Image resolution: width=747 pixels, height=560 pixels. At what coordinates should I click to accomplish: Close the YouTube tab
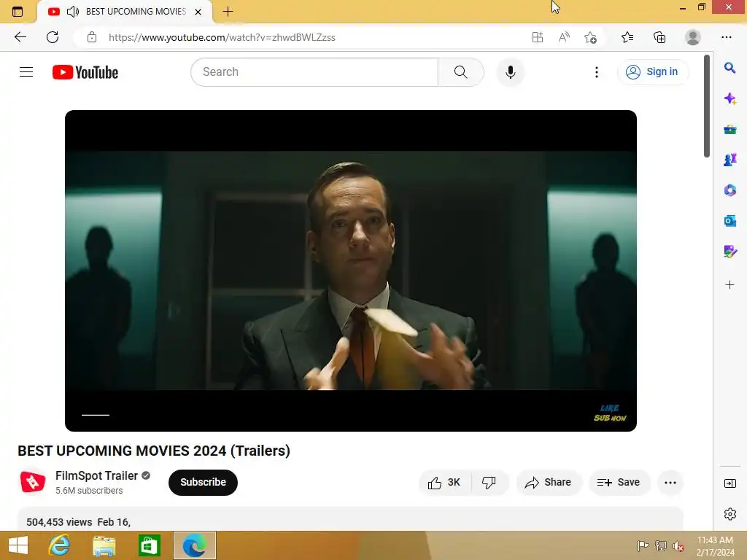(x=198, y=12)
